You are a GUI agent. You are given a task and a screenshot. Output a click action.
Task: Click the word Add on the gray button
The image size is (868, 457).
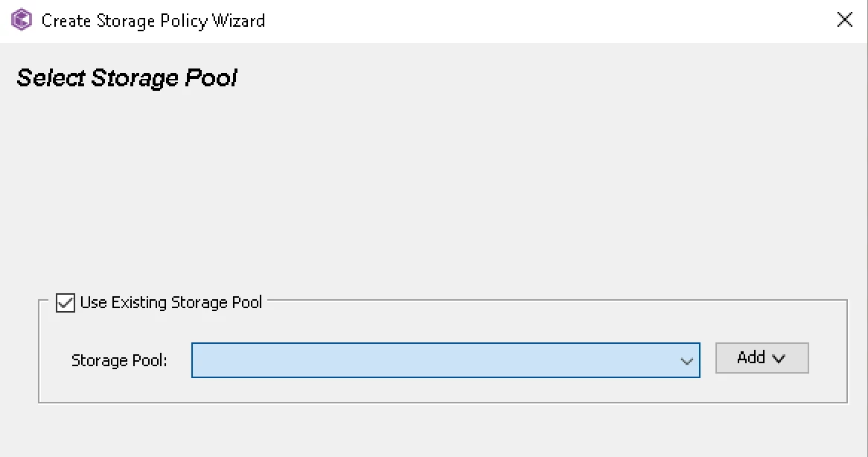click(750, 357)
